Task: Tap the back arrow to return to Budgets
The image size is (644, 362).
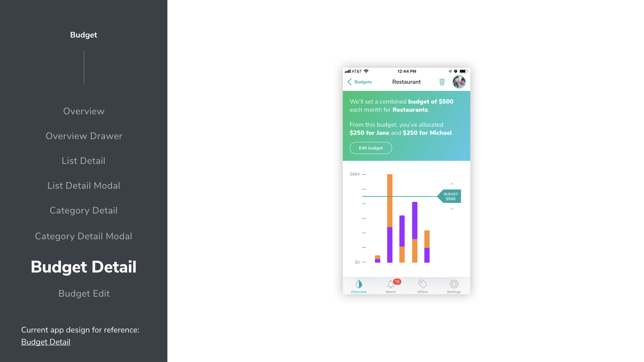Action: pyautogui.click(x=350, y=82)
